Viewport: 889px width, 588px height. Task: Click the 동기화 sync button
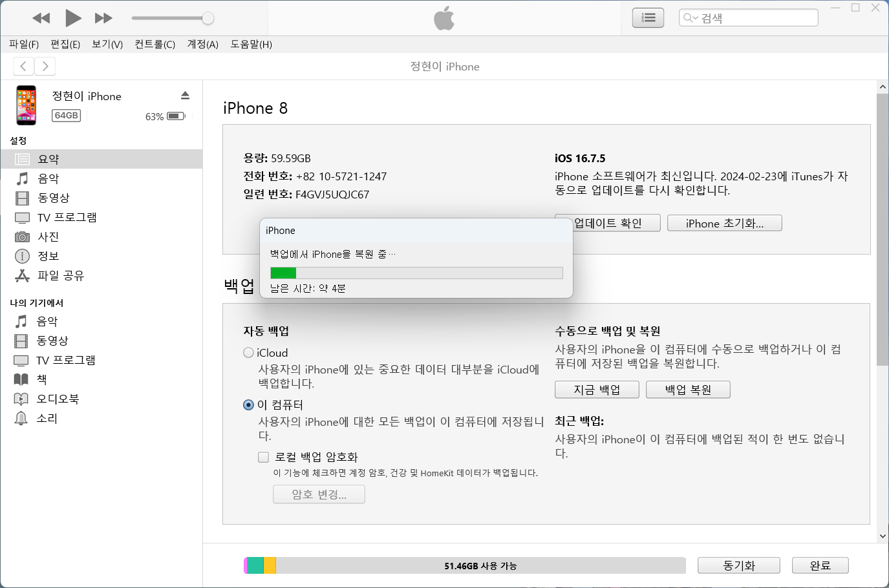[x=739, y=565]
